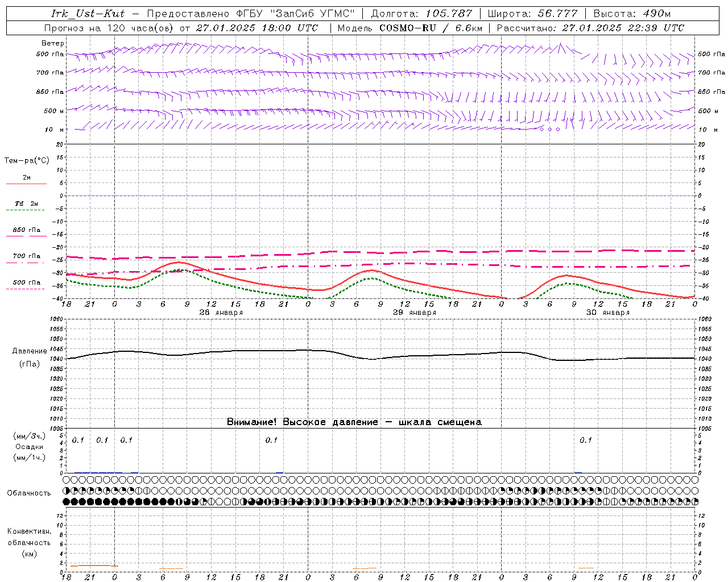
Task: Click the Ветер panel label
Action: pyautogui.click(x=53, y=43)
